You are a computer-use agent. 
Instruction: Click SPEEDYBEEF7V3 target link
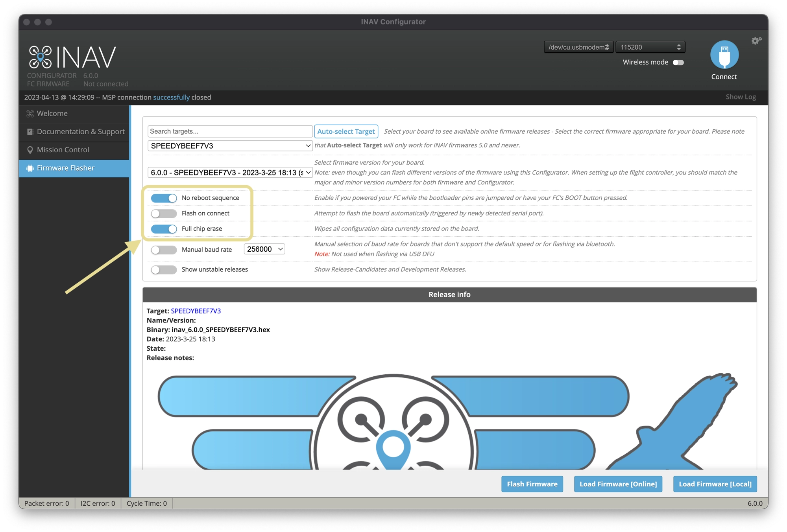click(x=196, y=311)
